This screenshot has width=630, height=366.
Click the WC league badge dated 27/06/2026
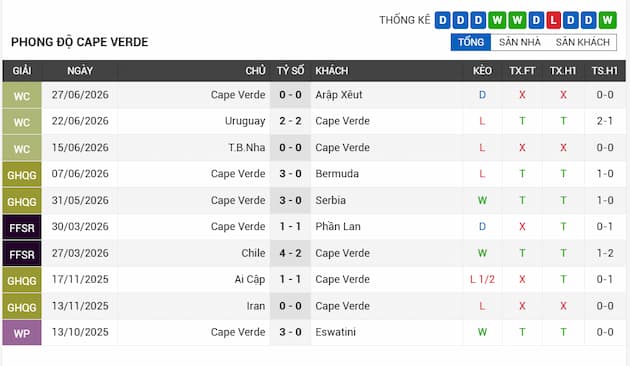[22, 96]
